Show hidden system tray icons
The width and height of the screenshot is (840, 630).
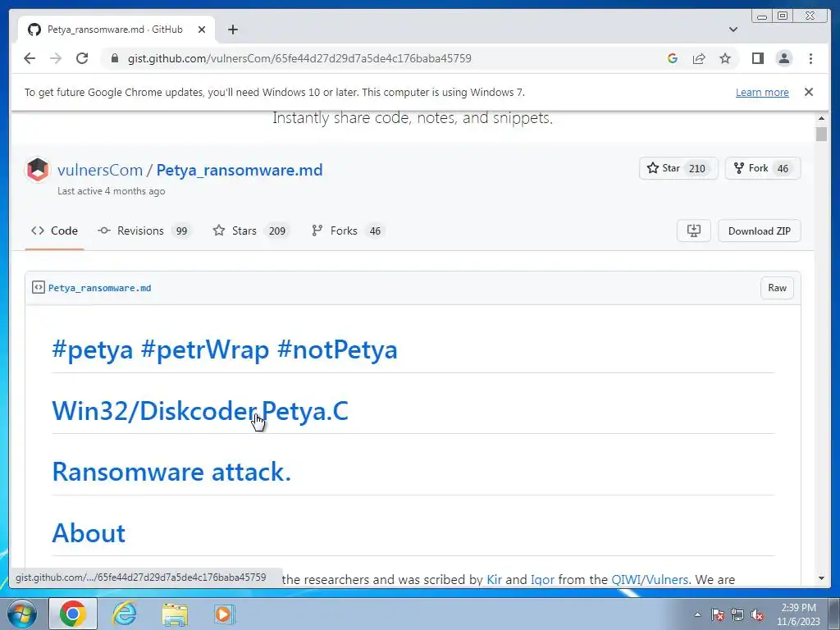[697, 614]
